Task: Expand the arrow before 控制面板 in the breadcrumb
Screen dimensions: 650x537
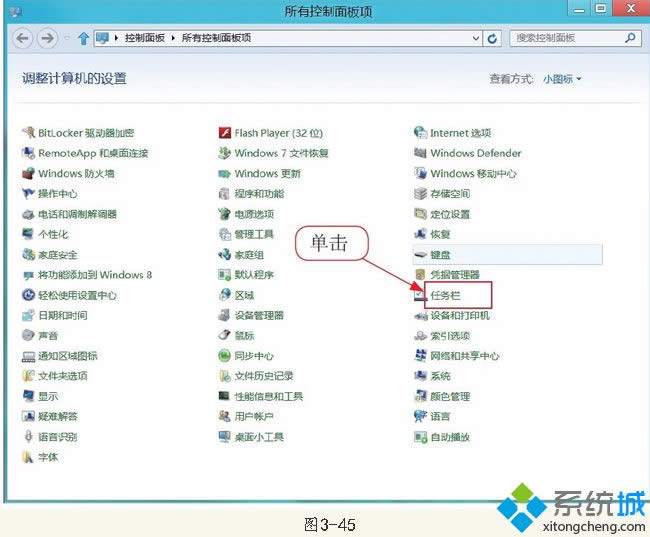Action: click(x=116, y=39)
